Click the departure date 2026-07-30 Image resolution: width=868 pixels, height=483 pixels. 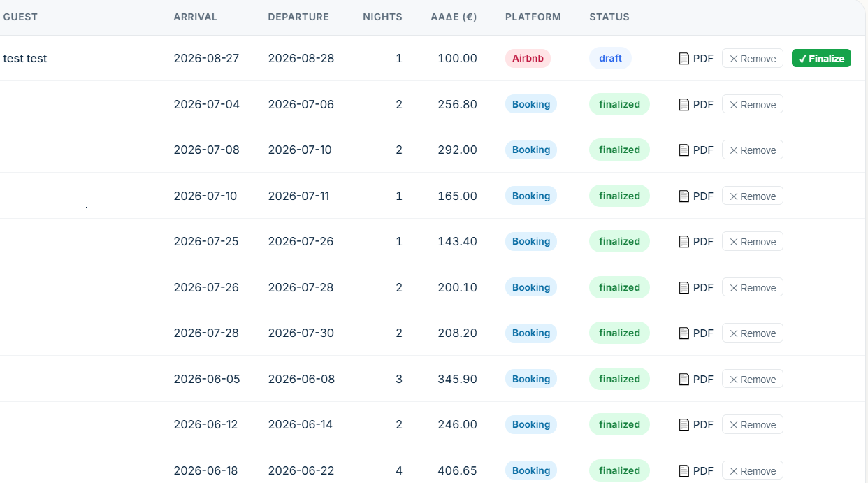coord(301,333)
